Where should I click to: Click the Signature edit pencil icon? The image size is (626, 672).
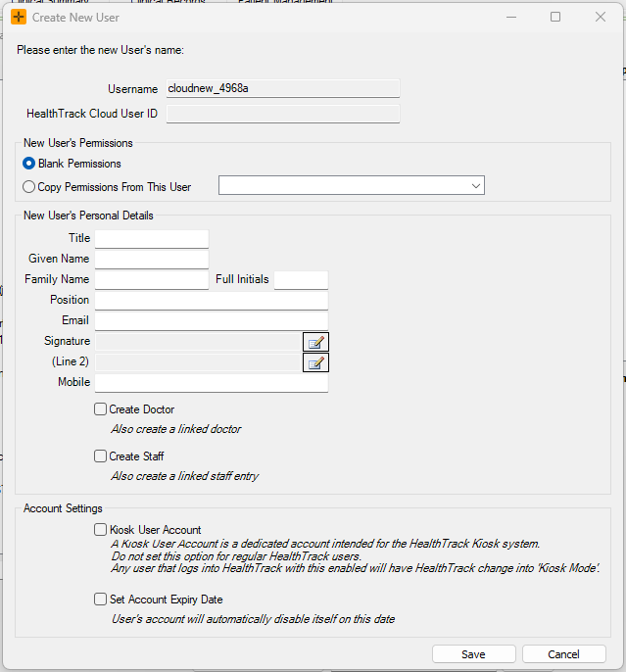(315, 342)
